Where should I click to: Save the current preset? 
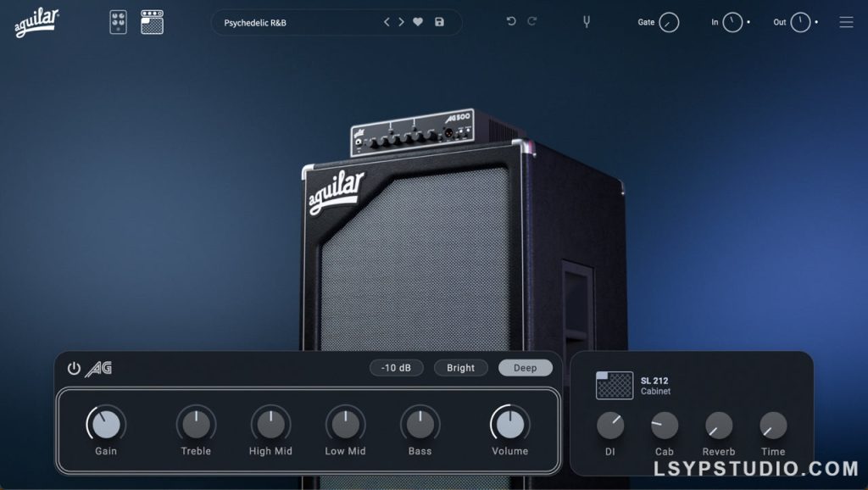[x=438, y=22]
